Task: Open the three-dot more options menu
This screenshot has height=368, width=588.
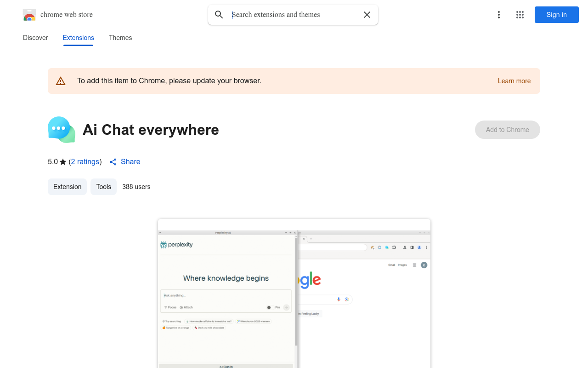Action: click(498, 15)
